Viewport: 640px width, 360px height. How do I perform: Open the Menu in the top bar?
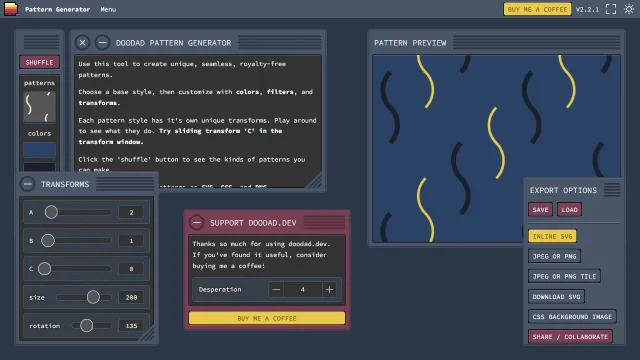[108, 9]
